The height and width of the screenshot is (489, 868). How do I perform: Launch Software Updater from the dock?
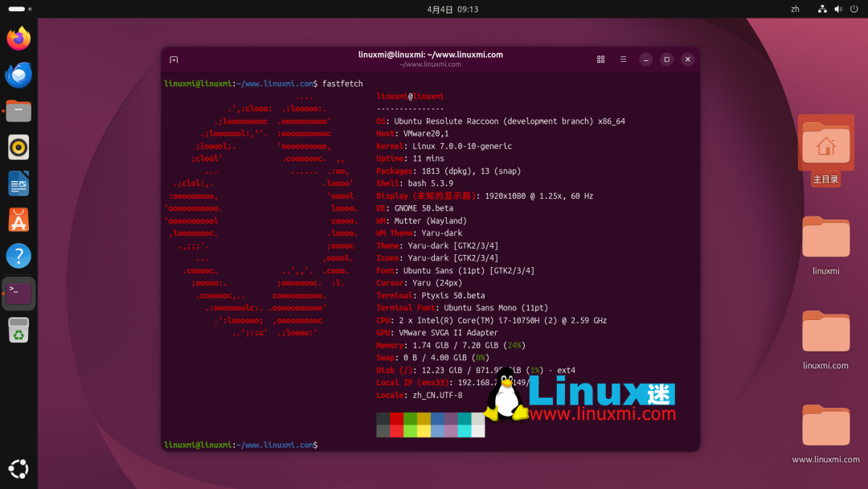(x=18, y=220)
